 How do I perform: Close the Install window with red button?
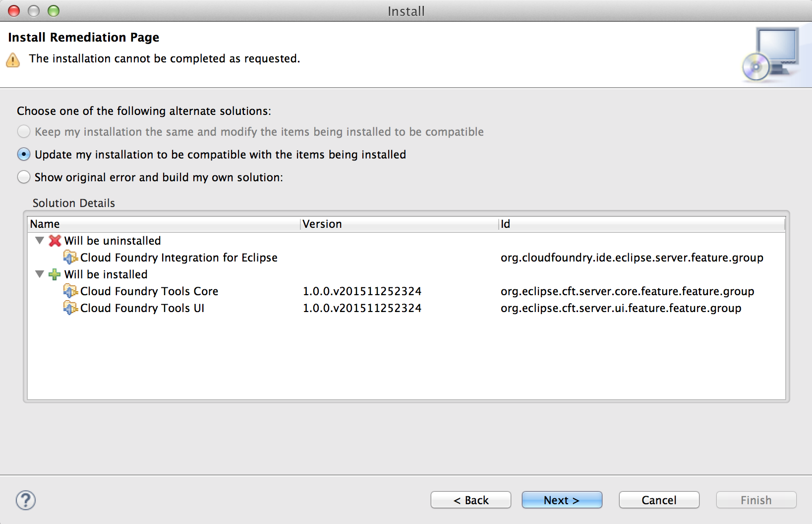coord(14,11)
